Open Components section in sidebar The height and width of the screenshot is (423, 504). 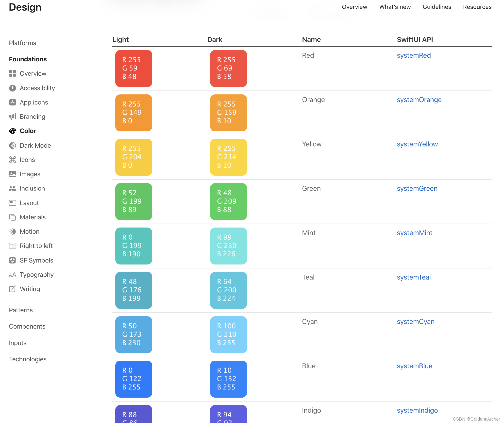coord(27,326)
